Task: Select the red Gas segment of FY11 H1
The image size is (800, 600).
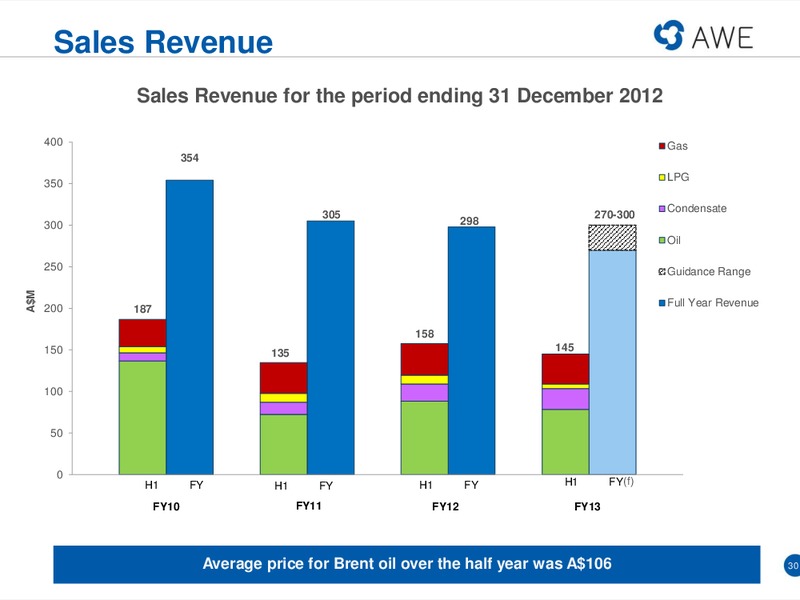Action: 284,378
